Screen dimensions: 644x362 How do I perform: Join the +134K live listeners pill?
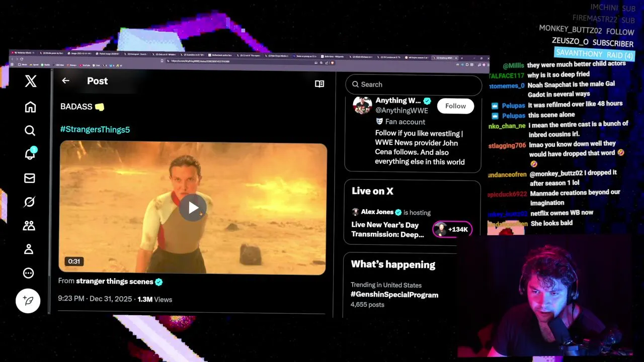[452, 229]
